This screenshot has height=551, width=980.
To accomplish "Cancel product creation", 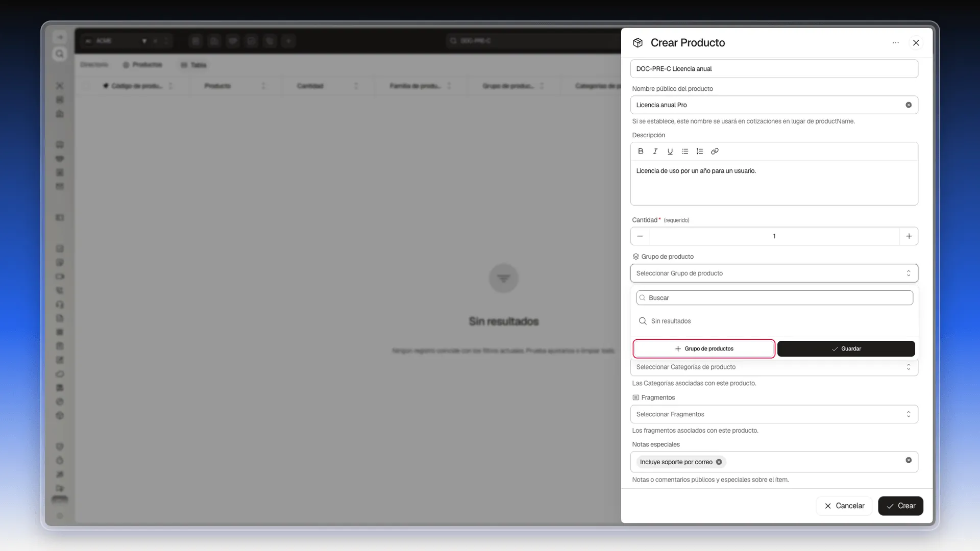I will pyautogui.click(x=844, y=506).
